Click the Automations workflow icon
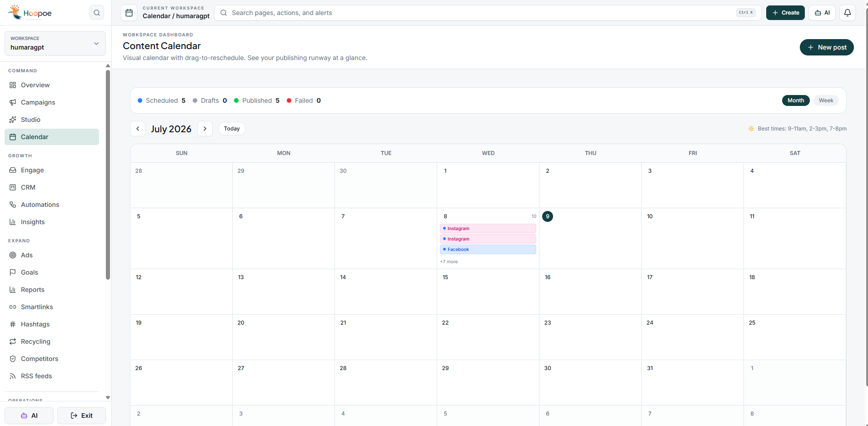This screenshot has width=868, height=426. tap(13, 205)
